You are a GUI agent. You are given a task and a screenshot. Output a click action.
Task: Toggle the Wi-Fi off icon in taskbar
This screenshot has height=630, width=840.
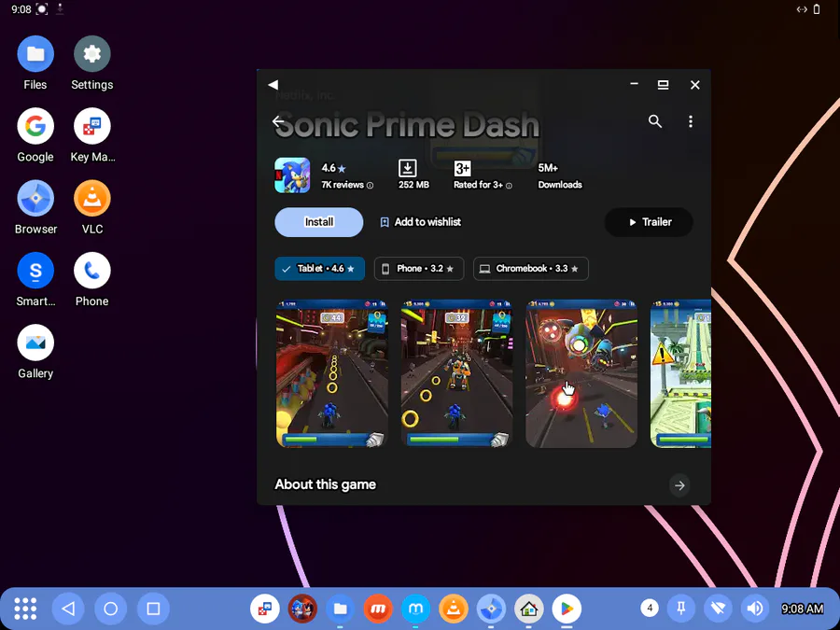pyautogui.click(x=718, y=608)
